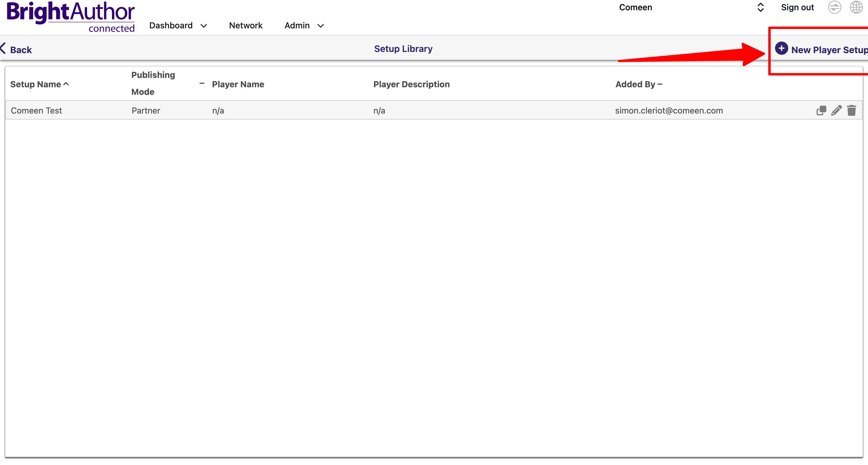
Task: Click the network selector up-down arrows
Action: point(760,8)
